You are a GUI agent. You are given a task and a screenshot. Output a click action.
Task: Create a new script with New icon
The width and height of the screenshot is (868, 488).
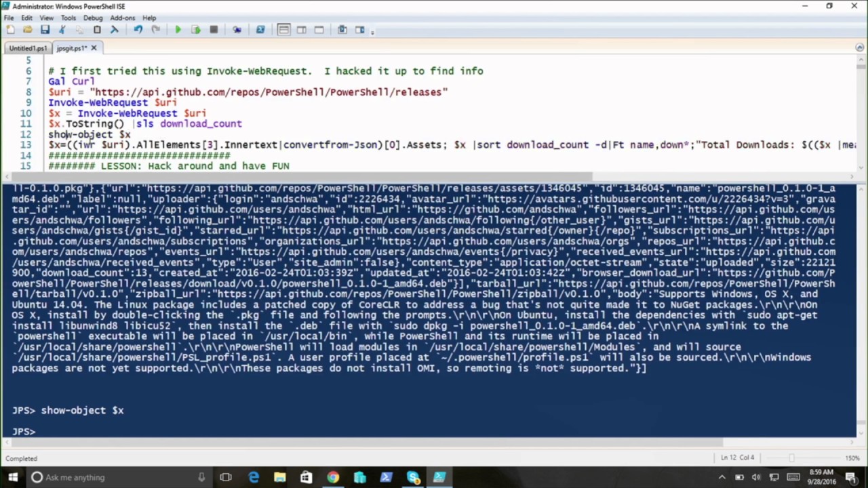click(x=10, y=30)
